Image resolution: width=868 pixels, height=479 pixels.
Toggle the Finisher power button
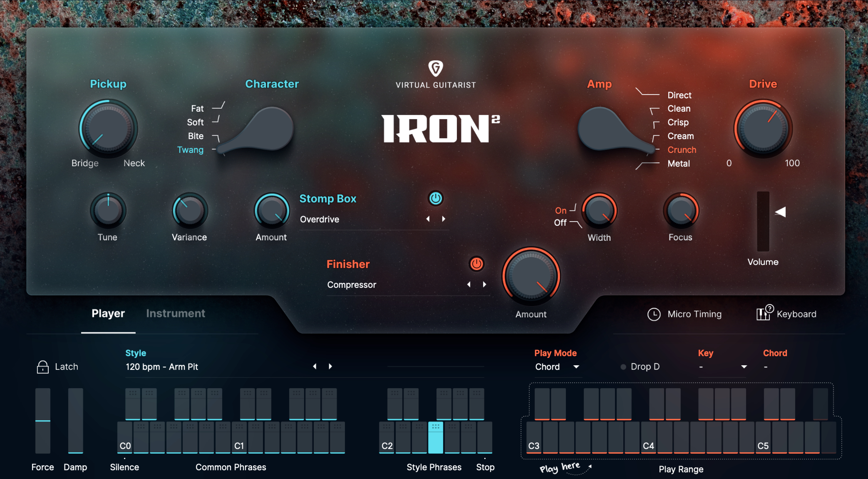pos(476,264)
